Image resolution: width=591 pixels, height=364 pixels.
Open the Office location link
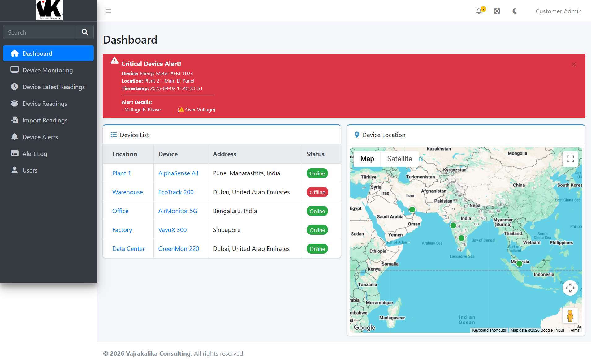[x=120, y=211]
